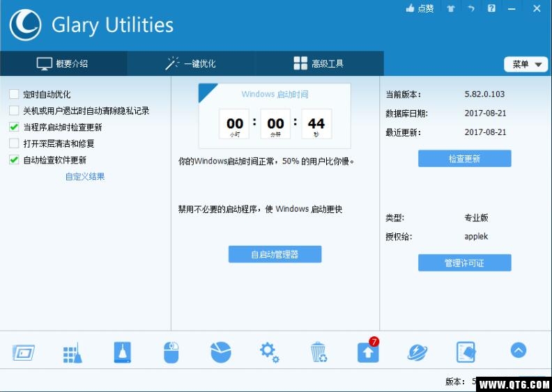Click the 版本 label in status bar

click(x=454, y=382)
